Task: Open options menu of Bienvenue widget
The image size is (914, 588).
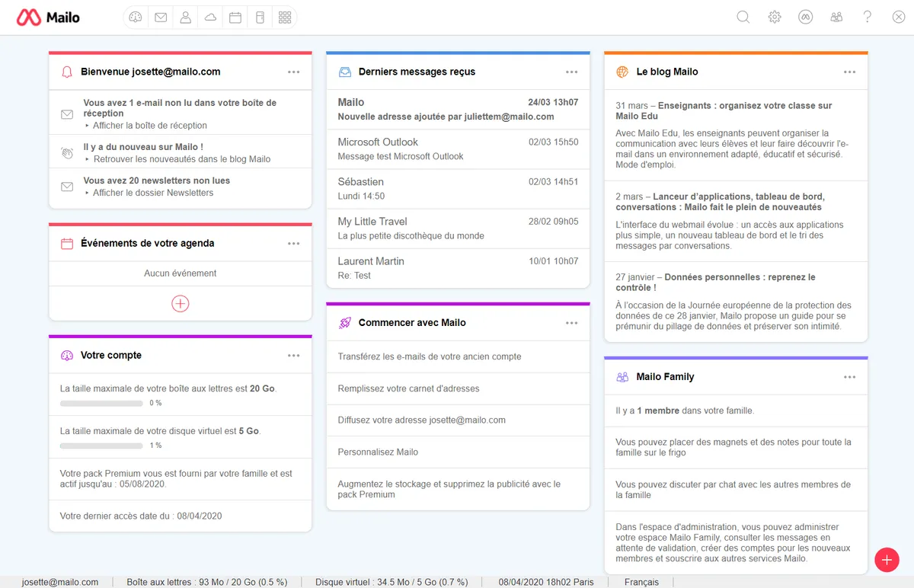Action: click(x=294, y=72)
